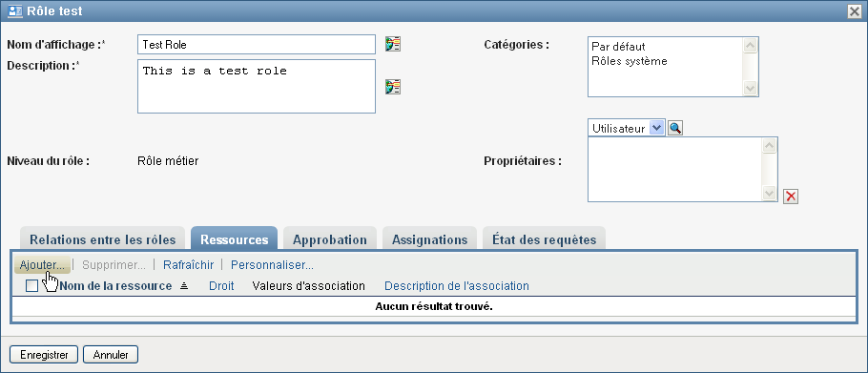868x373 pixels.
Task: Open the Approbation tab
Action: click(330, 239)
